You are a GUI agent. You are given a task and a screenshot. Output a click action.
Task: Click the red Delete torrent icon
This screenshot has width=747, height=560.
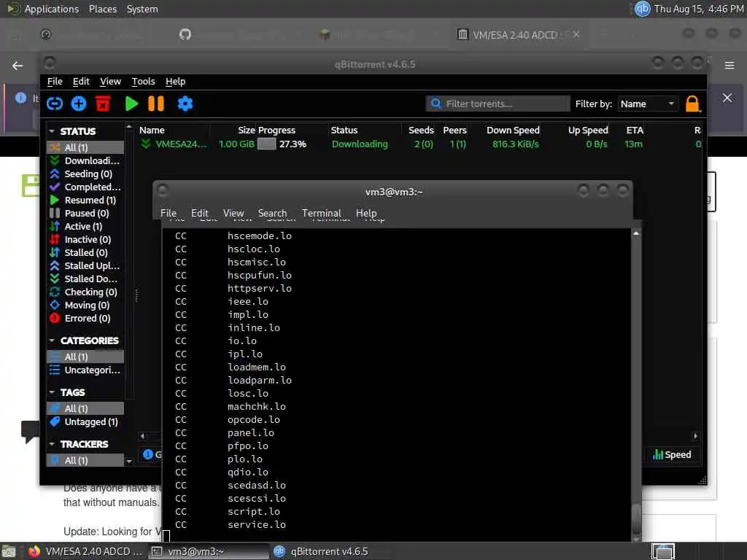[103, 104]
